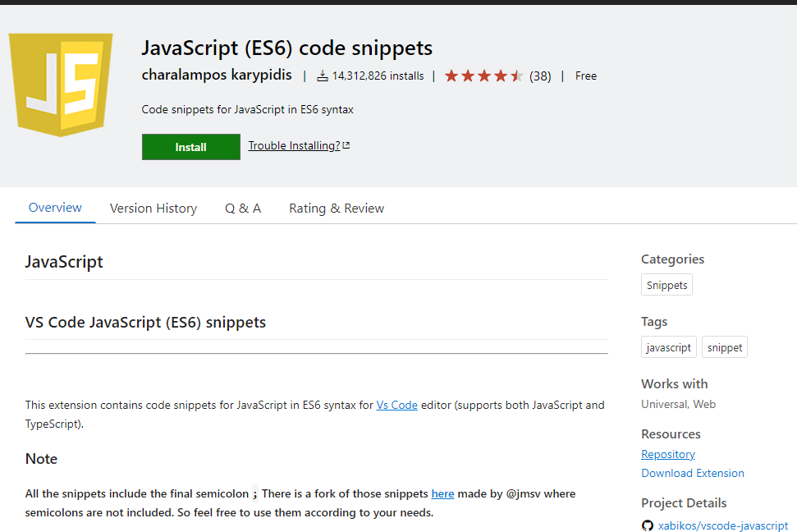Click the Free price label
This screenshot has height=532, width=797.
tap(586, 76)
